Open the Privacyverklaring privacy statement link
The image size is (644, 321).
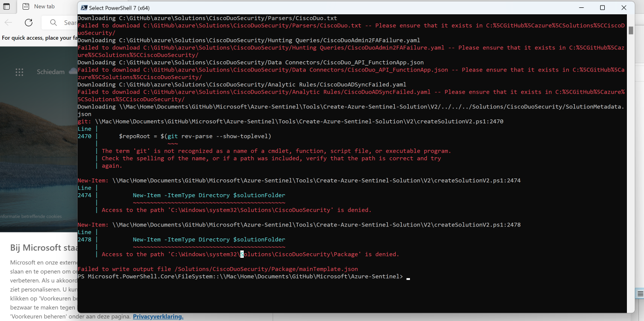(x=158, y=316)
